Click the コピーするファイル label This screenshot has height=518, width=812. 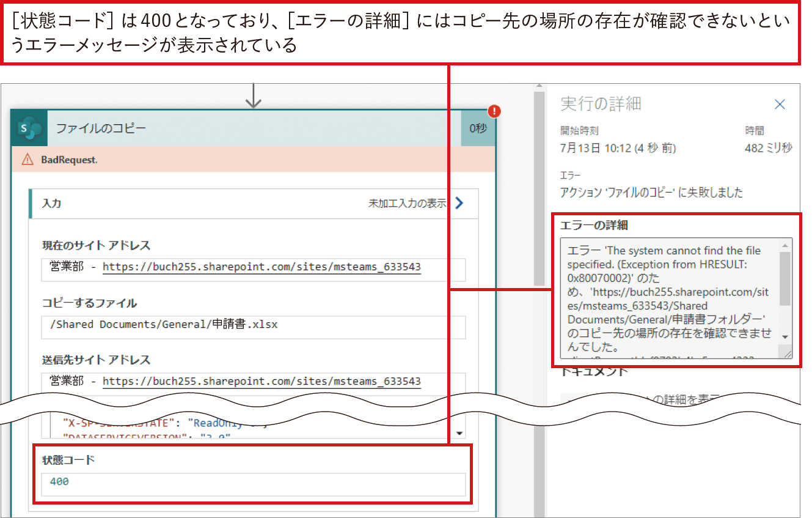click(x=89, y=303)
